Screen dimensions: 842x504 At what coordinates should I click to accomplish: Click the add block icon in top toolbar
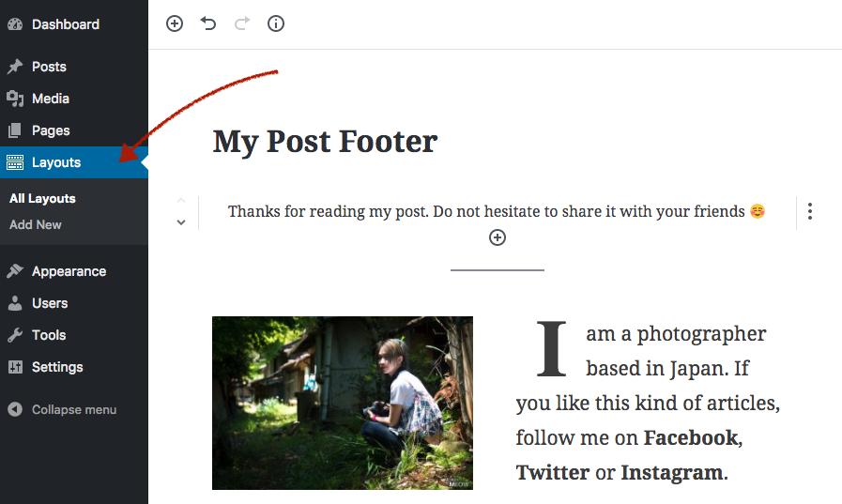pyautogui.click(x=175, y=23)
